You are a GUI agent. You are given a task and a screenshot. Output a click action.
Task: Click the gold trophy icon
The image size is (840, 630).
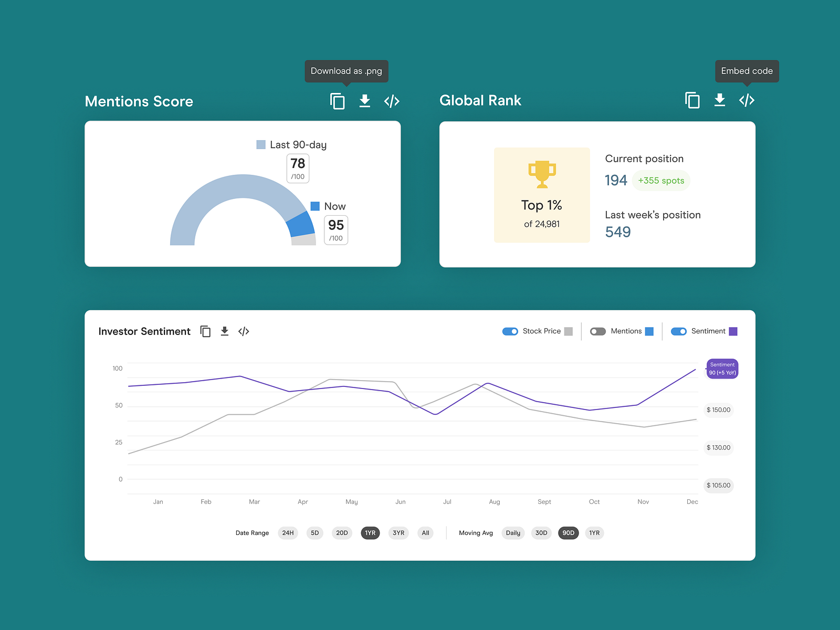[542, 174]
